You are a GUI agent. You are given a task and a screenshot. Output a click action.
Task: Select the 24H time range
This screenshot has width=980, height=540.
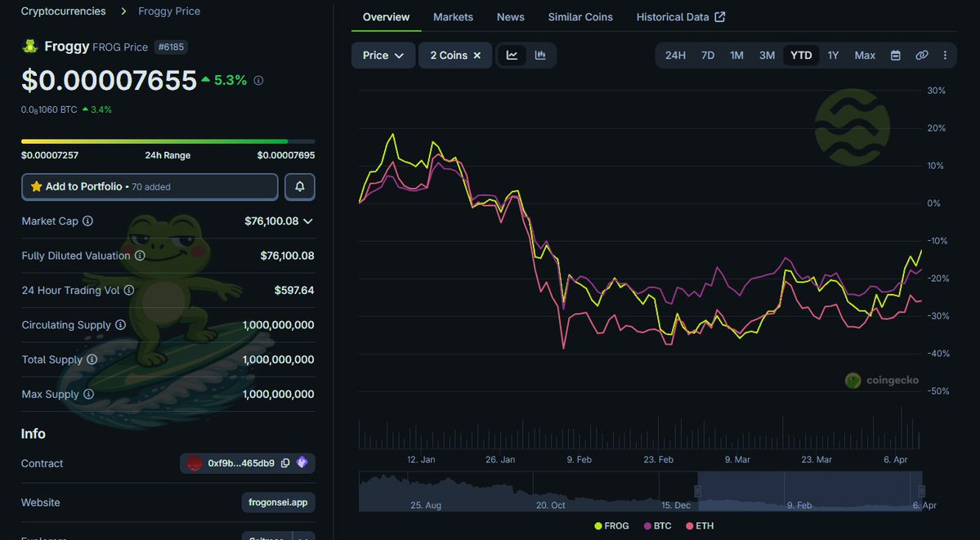click(675, 55)
